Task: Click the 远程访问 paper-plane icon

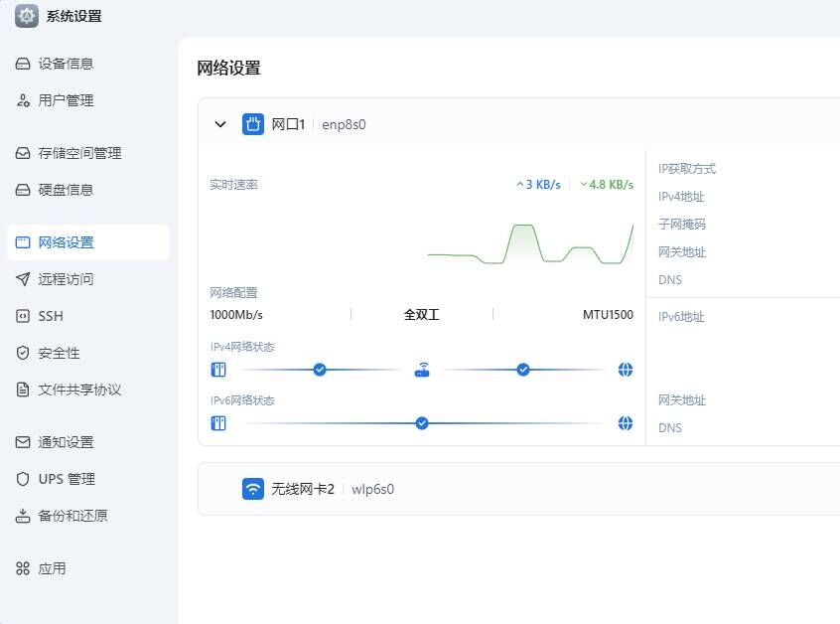Action: click(23, 279)
